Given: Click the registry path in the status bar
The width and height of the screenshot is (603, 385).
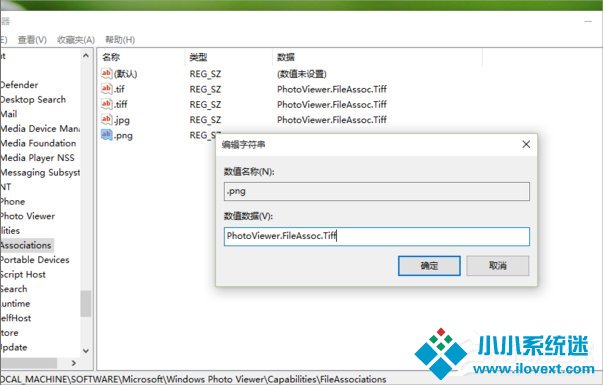Looking at the screenshot, I should click(x=193, y=379).
